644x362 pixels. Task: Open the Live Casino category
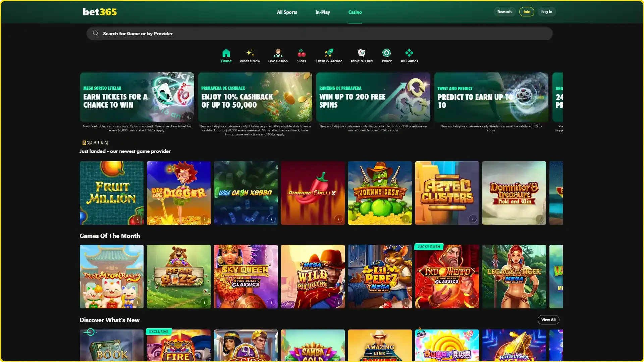click(278, 56)
